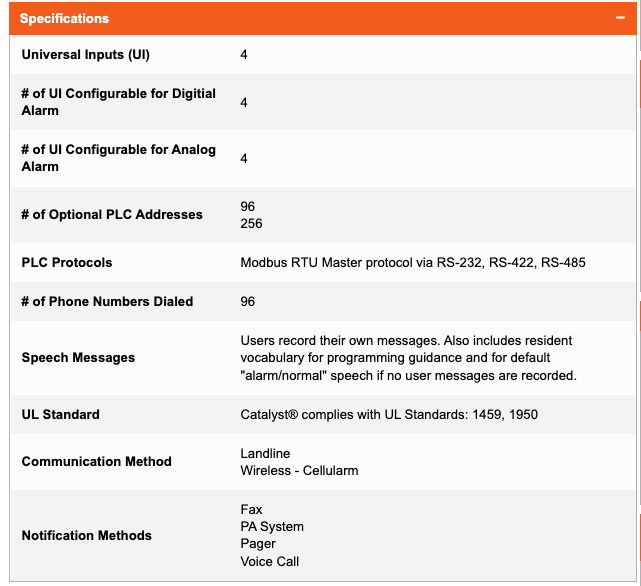This screenshot has height=586, width=641.
Task: Click the speech messages description paragraph
Action: coord(408,358)
